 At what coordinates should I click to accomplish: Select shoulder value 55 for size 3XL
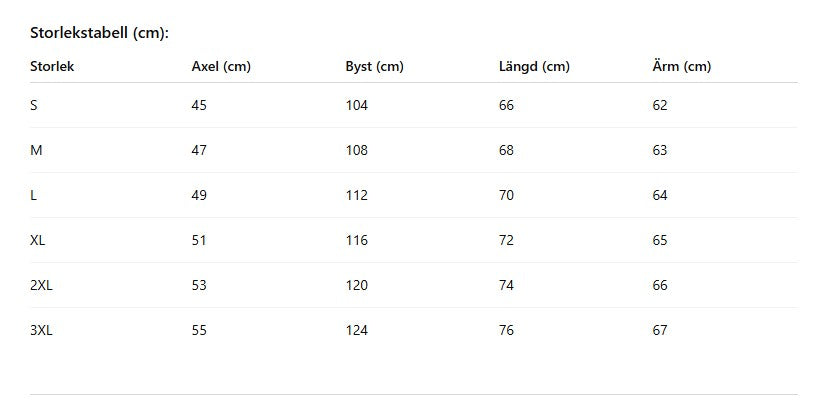[199, 330]
